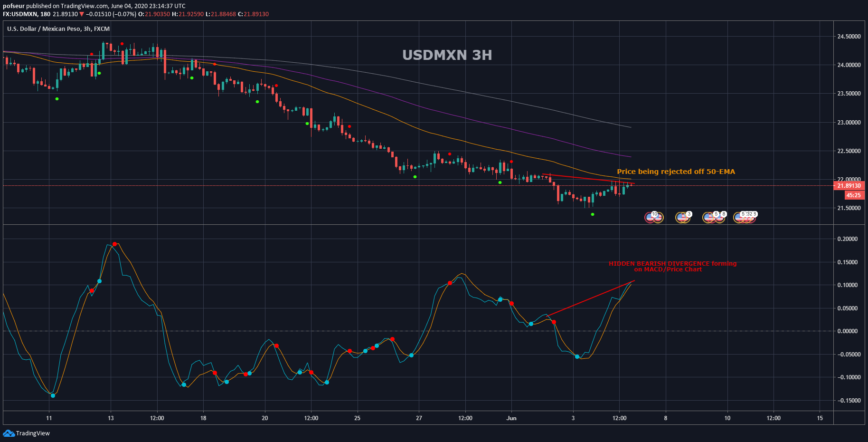Click the 0.05000 positive MACD axis label
This screenshot has height=442, width=868.
(848, 308)
